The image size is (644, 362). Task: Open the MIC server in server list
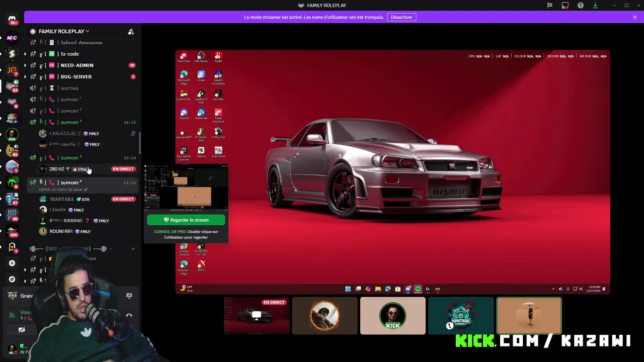tap(12, 38)
